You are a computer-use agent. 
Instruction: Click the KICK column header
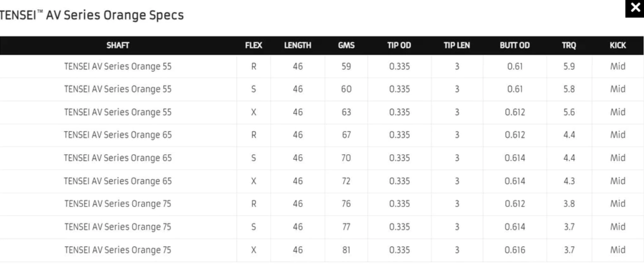click(618, 46)
